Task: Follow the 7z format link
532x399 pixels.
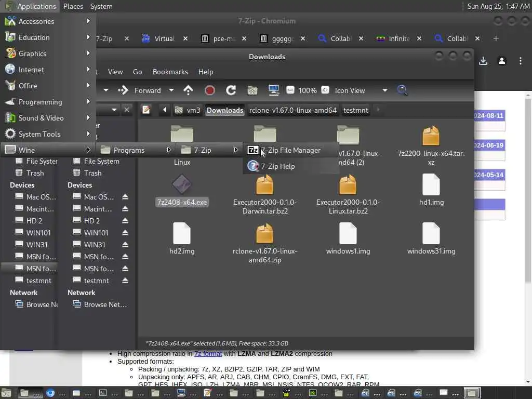Action: coord(208,353)
